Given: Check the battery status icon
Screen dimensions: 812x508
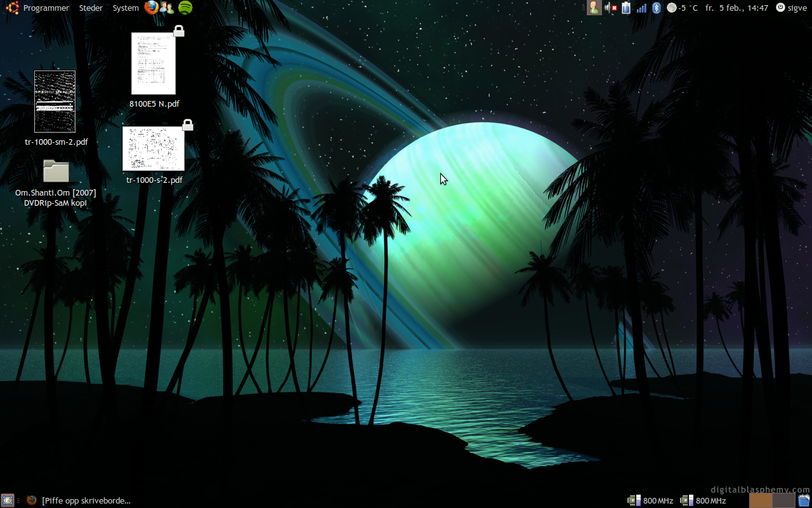Looking at the screenshot, I should point(626,8).
